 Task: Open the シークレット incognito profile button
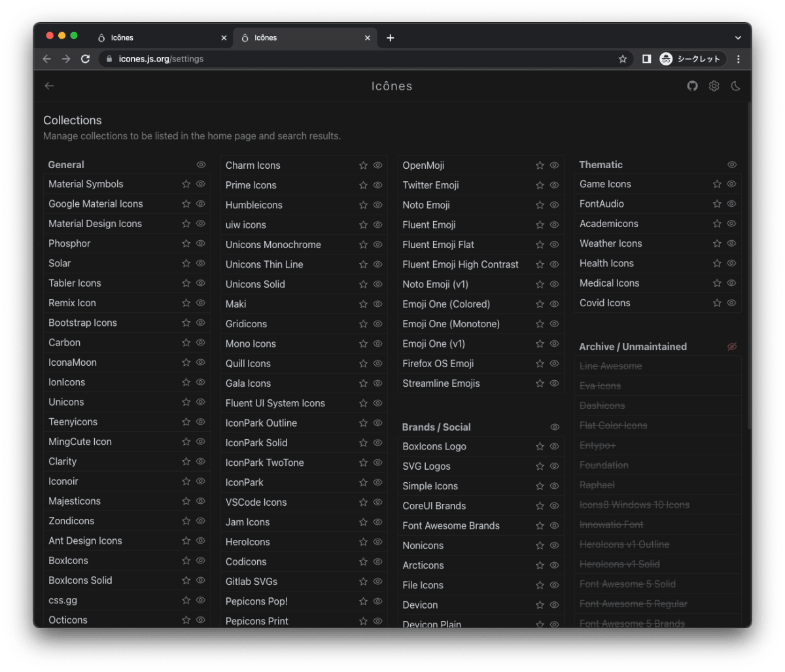click(x=692, y=59)
